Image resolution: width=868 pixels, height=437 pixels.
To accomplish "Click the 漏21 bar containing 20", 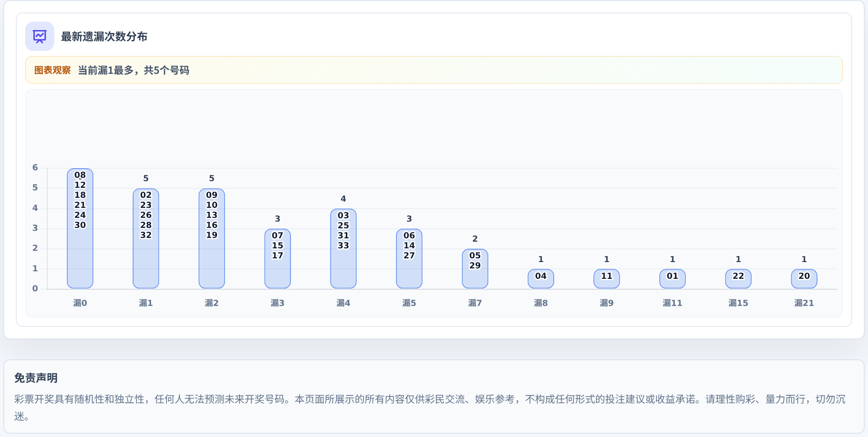I will (804, 279).
